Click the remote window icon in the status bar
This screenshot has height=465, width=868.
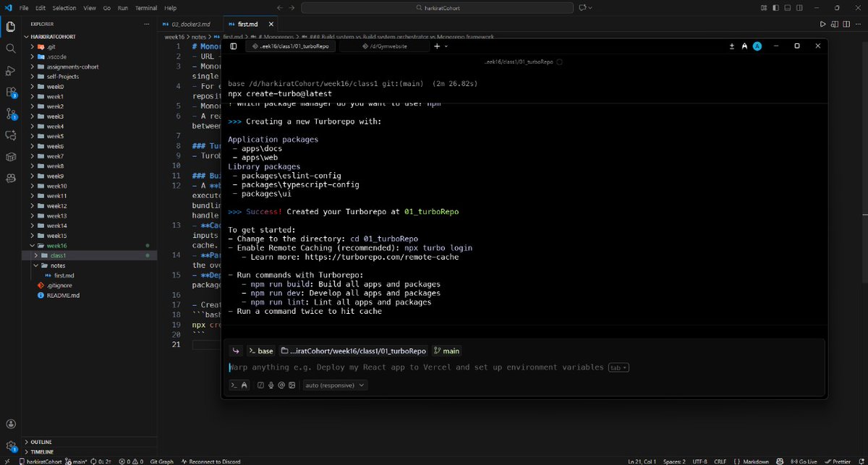[x=7, y=461]
